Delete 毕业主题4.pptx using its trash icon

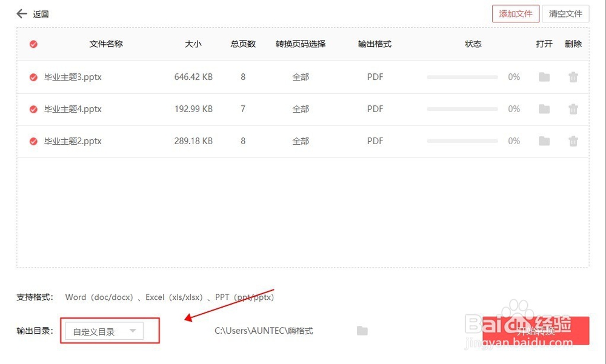click(573, 109)
